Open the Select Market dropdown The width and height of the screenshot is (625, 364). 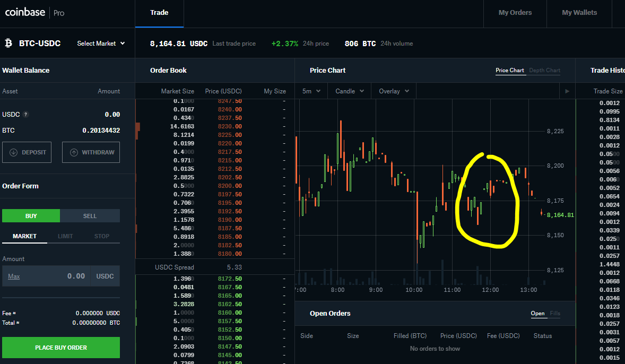[x=101, y=44]
